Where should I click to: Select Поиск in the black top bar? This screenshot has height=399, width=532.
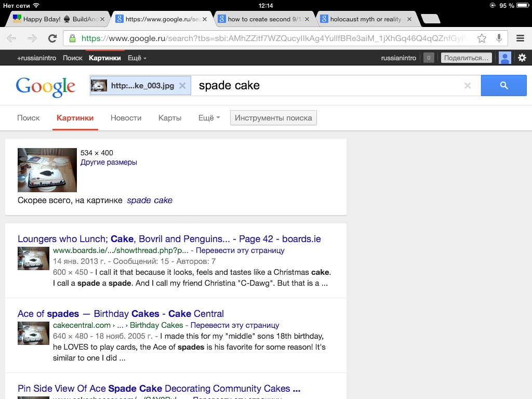pyautogui.click(x=73, y=58)
